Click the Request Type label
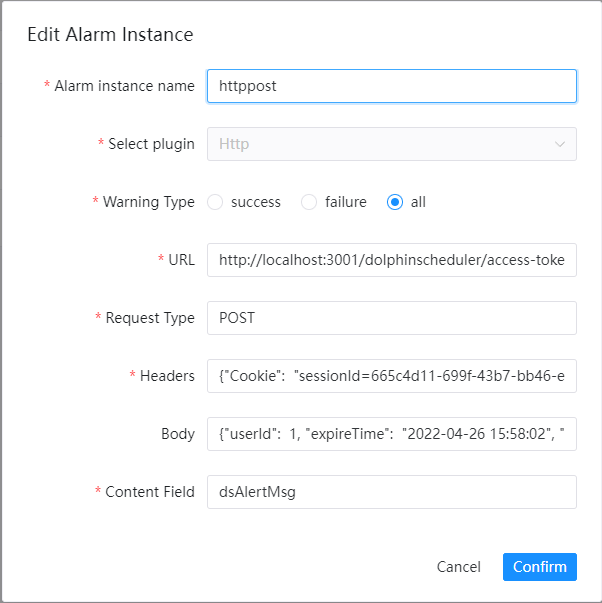This screenshot has height=603, width=602. pos(150,318)
